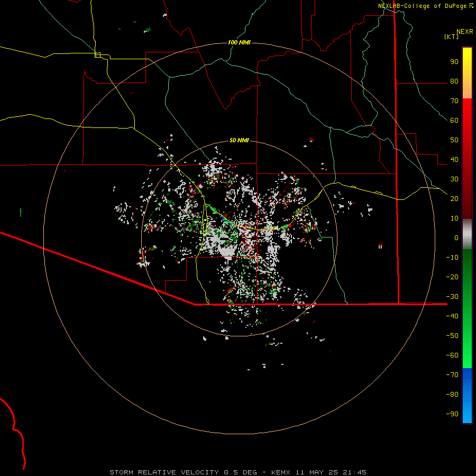Viewport: 476px width, 476px height.
Task: Click the blue bottom segment of color bar
Action: click(x=467, y=396)
